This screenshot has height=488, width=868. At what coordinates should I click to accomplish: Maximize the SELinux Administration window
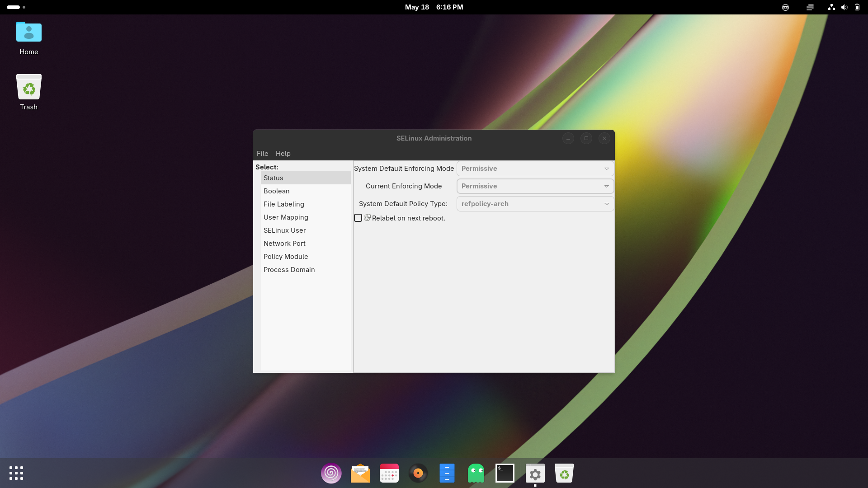(586, 138)
